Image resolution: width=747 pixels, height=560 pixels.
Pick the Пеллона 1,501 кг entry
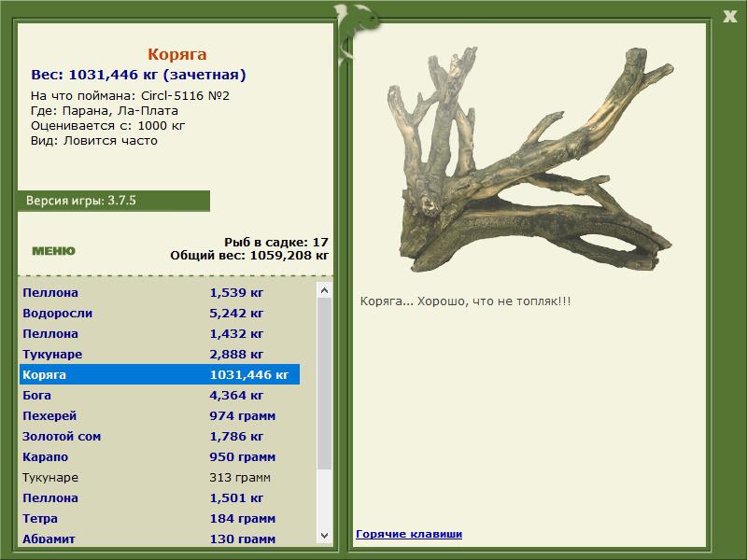point(160,497)
